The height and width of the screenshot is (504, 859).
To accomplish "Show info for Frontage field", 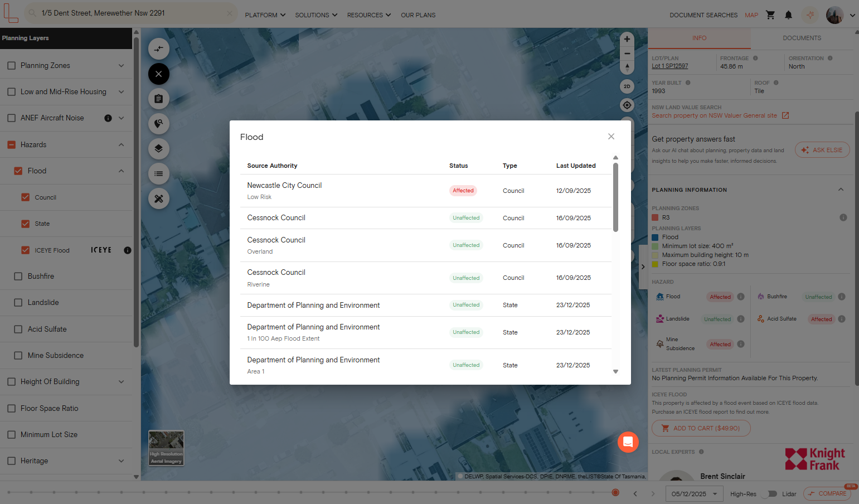I will pyautogui.click(x=755, y=58).
